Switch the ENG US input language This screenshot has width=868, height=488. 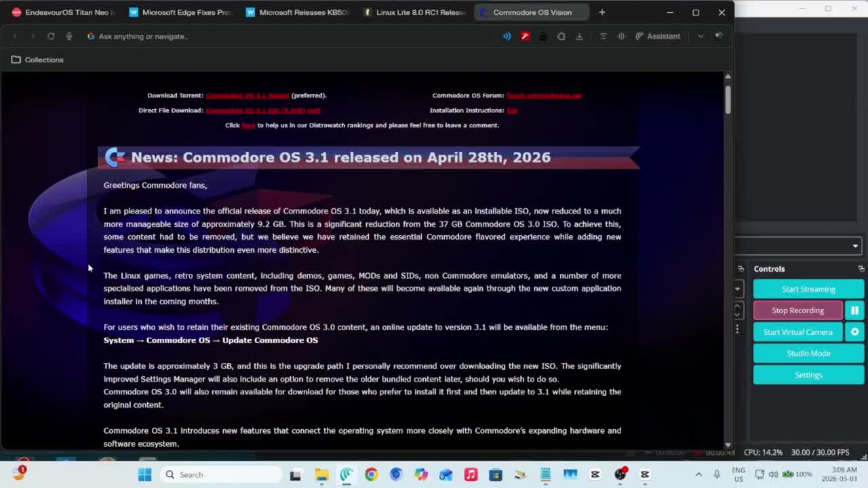[738, 474]
